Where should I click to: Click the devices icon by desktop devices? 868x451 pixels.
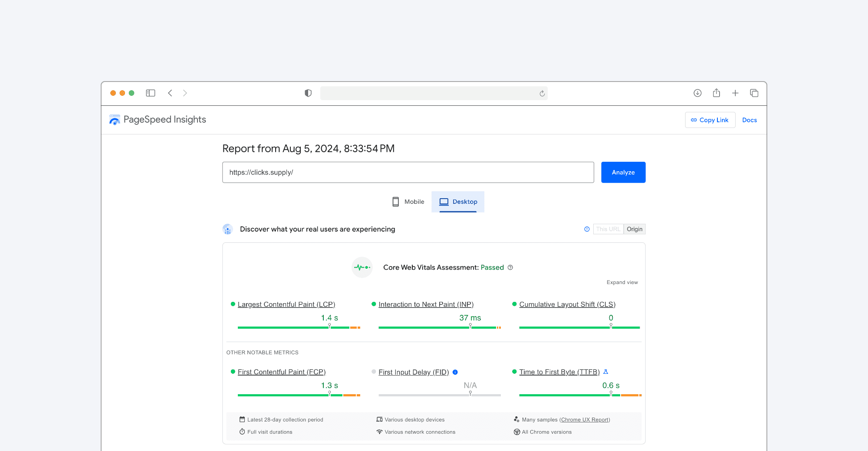[x=379, y=419]
